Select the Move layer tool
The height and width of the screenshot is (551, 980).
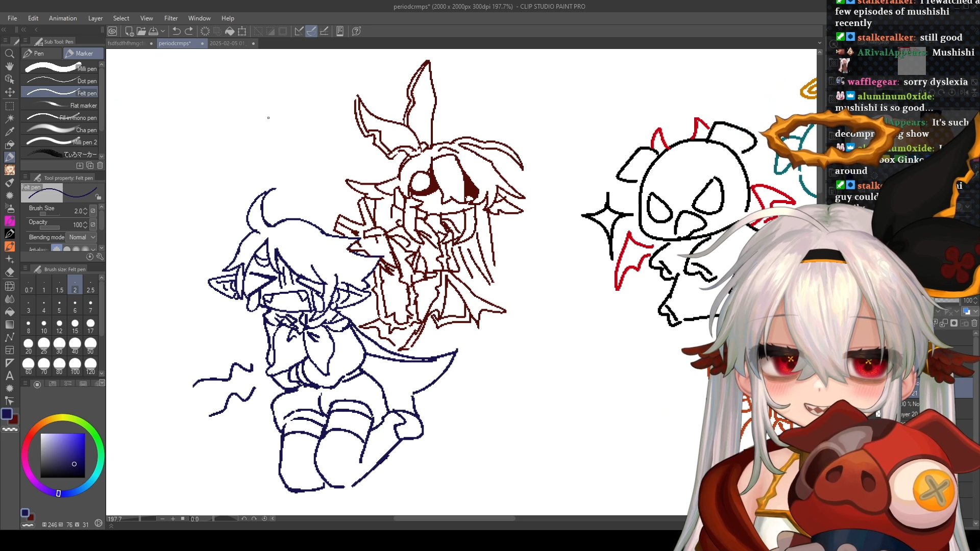(x=9, y=92)
